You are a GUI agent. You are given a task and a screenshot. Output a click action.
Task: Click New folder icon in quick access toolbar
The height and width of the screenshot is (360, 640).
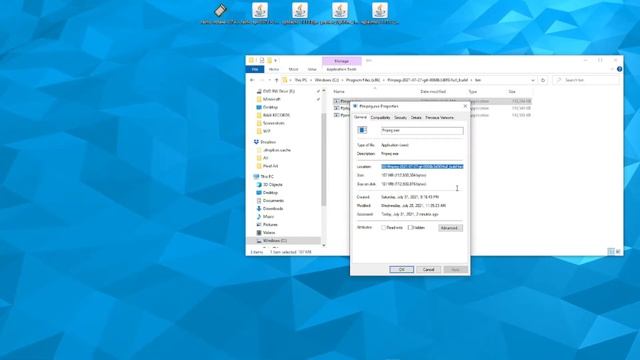(269, 60)
